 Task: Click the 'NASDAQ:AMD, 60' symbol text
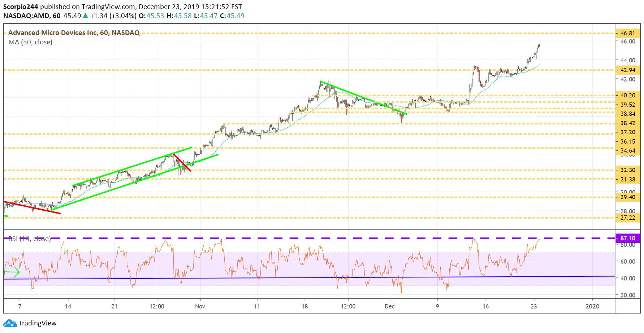pos(32,16)
